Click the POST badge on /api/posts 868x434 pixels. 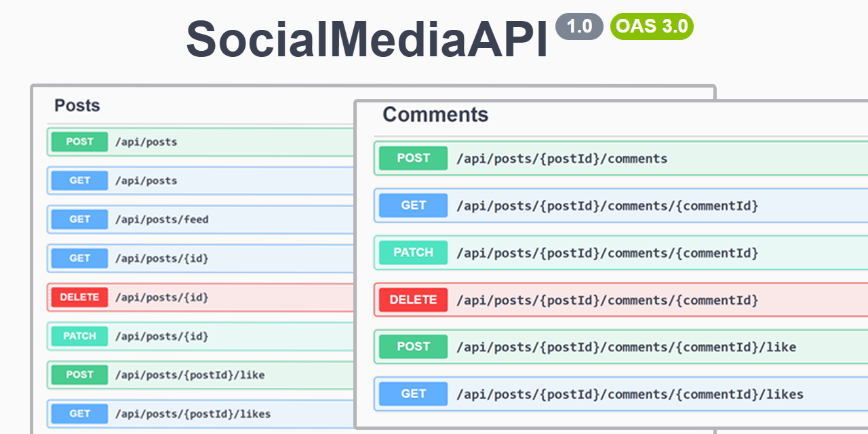tap(79, 142)
